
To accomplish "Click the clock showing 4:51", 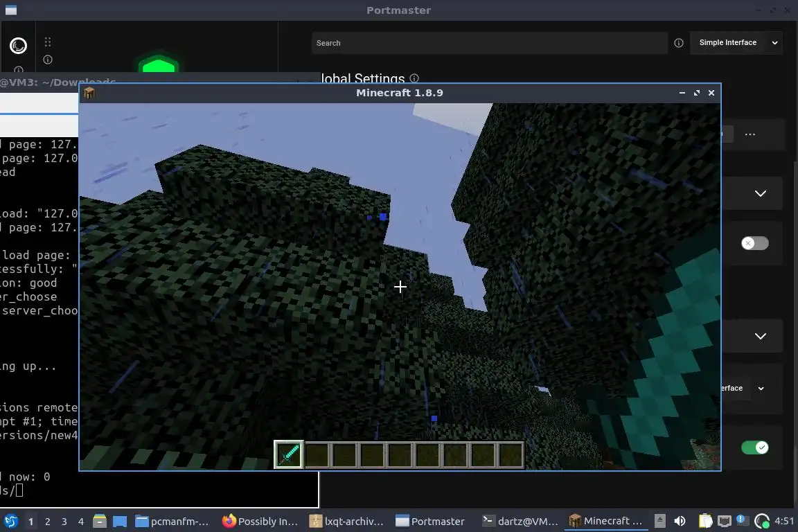I will 783,521.
